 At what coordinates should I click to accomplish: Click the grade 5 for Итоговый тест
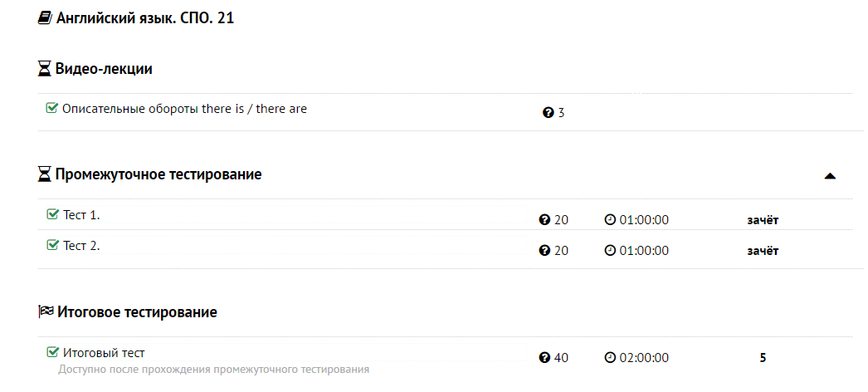pos(763,358)
